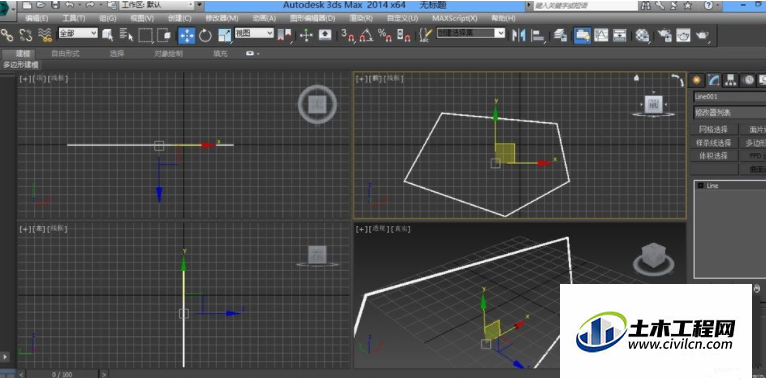The image size is (768, 381).
Task: Open the MAXScript(X) menu
Action: tap(455, 18)
